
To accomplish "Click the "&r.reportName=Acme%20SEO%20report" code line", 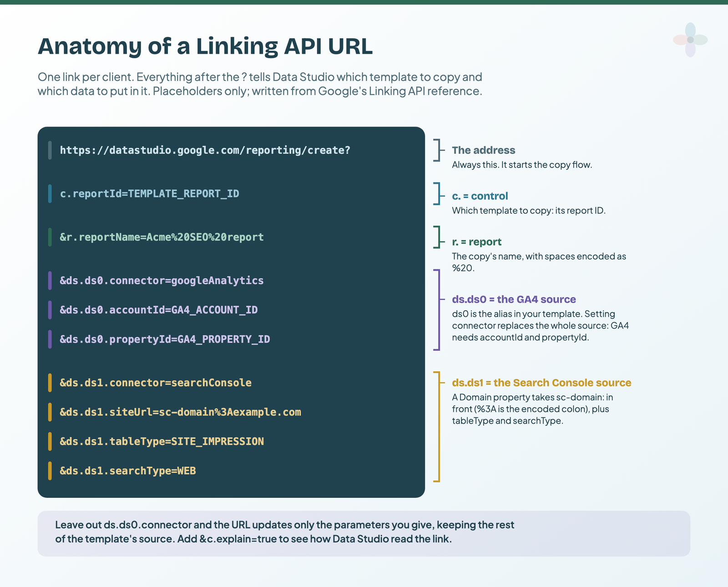I will click(162, 237).
